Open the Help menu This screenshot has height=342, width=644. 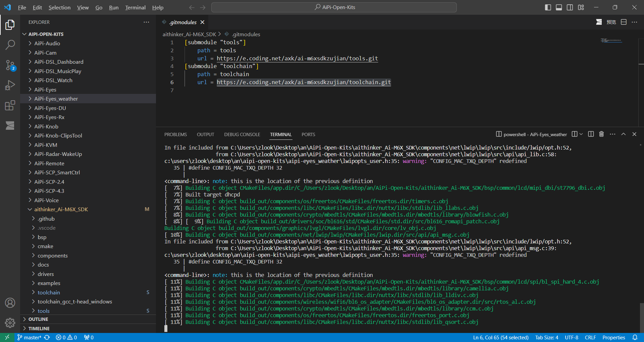pyautogui.click(x=158, y=7)
